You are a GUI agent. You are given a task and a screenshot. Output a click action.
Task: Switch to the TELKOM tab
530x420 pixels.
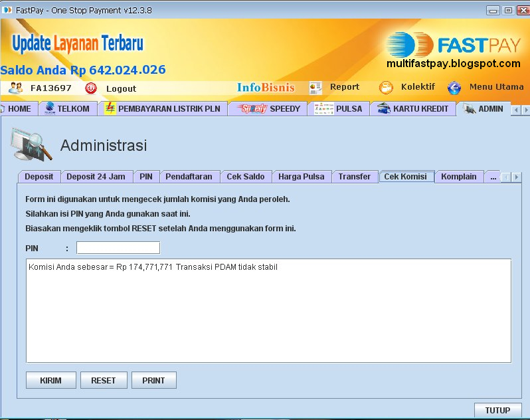click(68, 109)
